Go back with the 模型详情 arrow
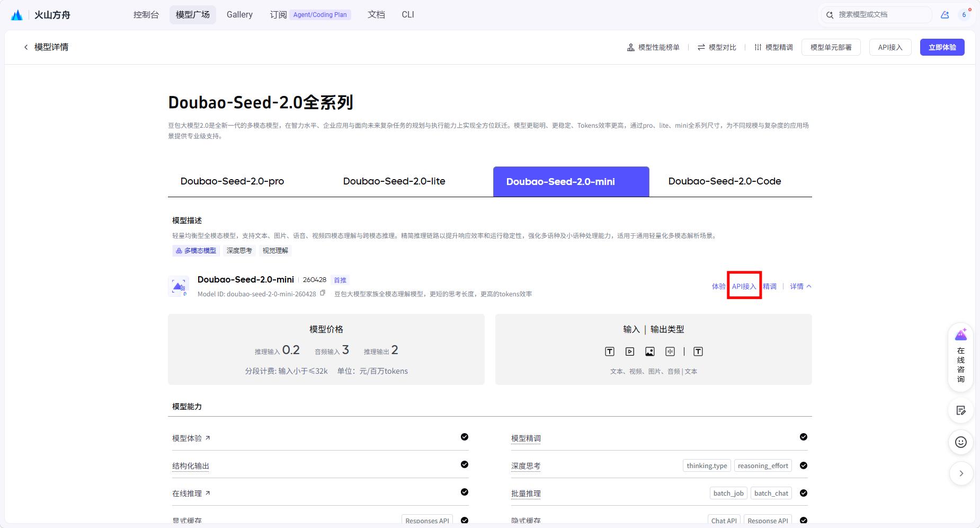The image size is (980, 528). point(25,47)
